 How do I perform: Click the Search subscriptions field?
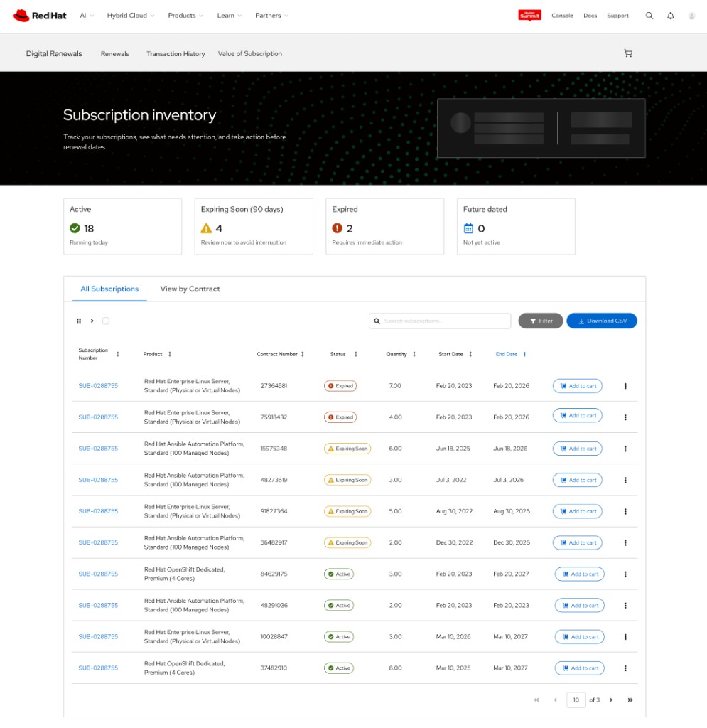[x=440, y=321]
